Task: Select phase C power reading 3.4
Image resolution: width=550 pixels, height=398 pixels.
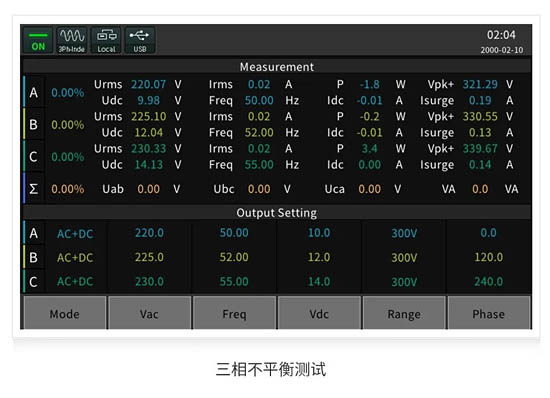Action: (x=369, y=149)
